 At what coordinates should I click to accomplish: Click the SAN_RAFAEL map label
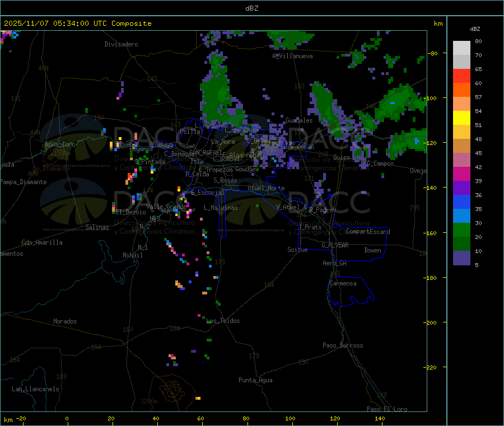click(x=206, y=152)
